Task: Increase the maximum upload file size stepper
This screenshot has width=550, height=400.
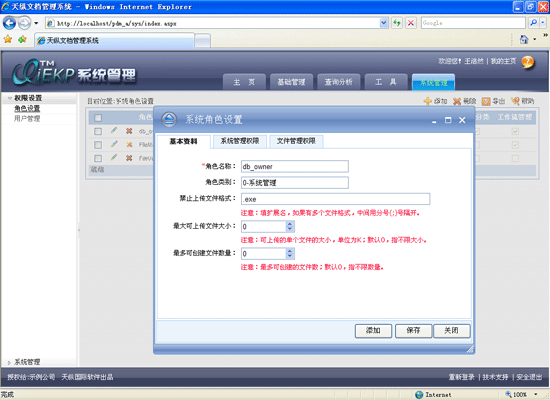Action: [x=290, y=224]
